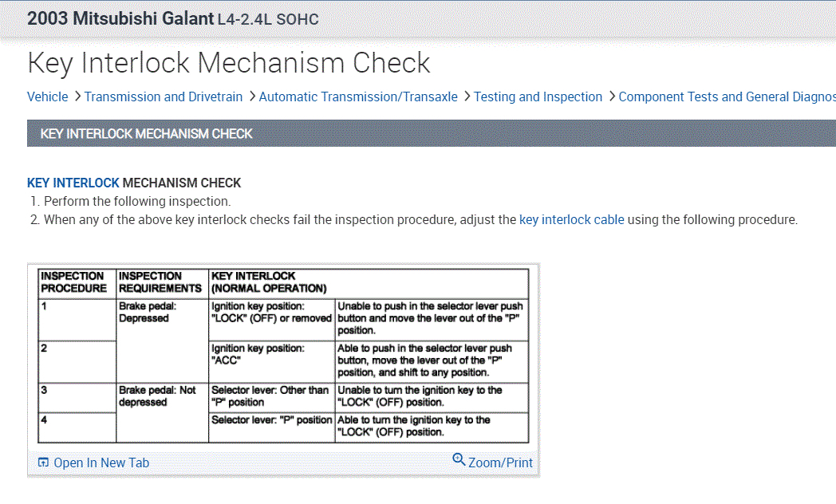Image resolution: width=836 pixels, height=504 pixels.
Task: Follow the blue KEY INTERLOCK link
Action: coord(73,183)
